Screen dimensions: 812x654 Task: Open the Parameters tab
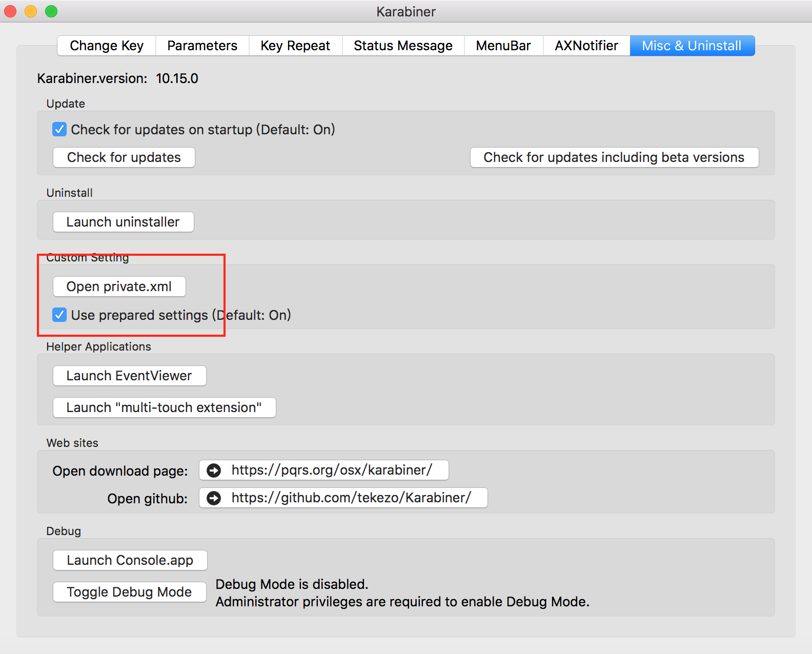click(x=202, y=46)
